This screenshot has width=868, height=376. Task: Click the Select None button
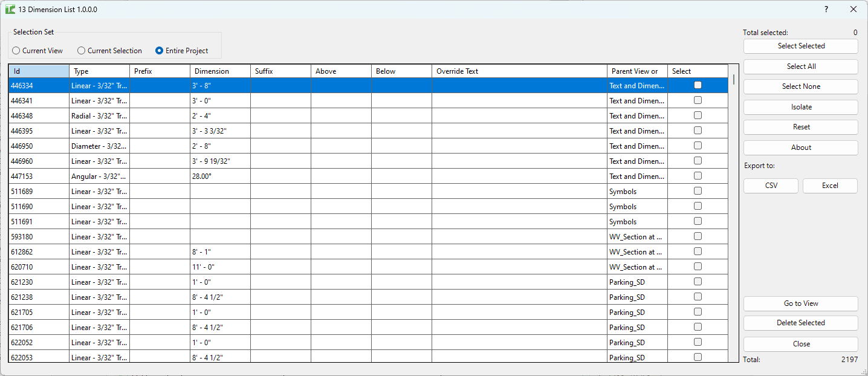801,86
